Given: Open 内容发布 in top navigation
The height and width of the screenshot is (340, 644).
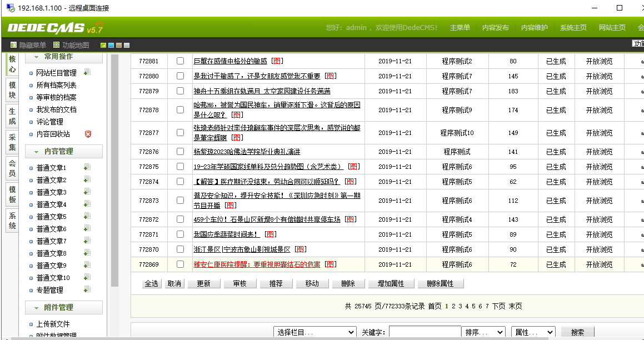Looking at the screenshot, I should point(495,28).
